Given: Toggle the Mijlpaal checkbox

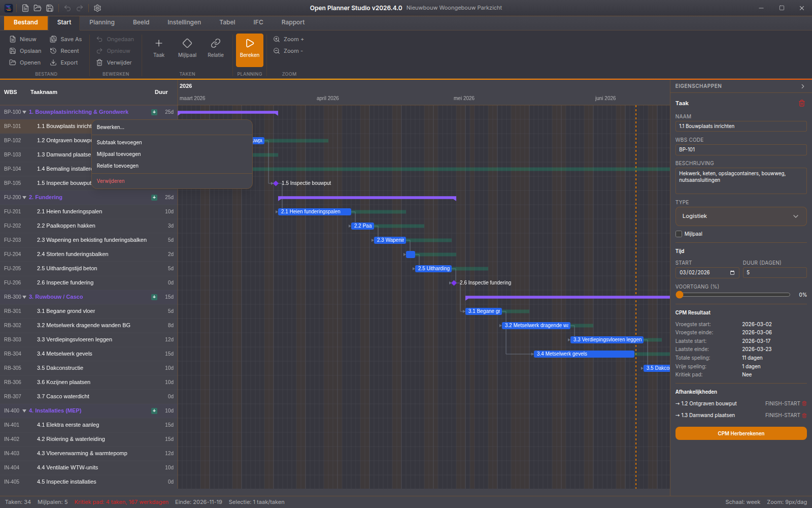Looking at the screenshot, I should pyautogui.click(x=679, y=234).
